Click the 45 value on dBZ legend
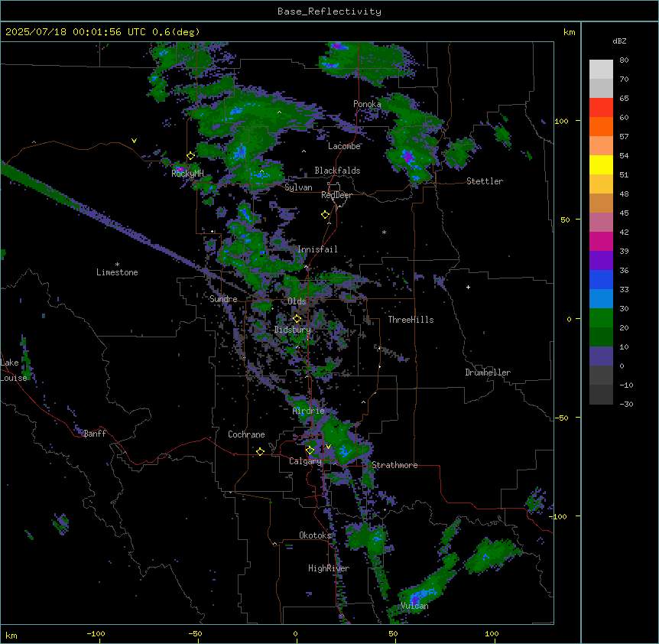 [x=624, y=213]
